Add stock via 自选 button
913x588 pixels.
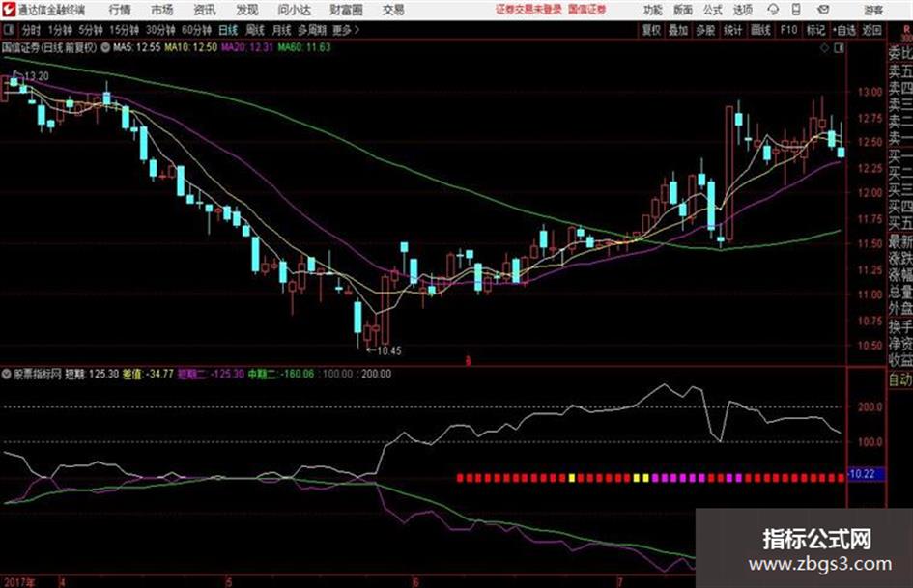click(844, 30)
